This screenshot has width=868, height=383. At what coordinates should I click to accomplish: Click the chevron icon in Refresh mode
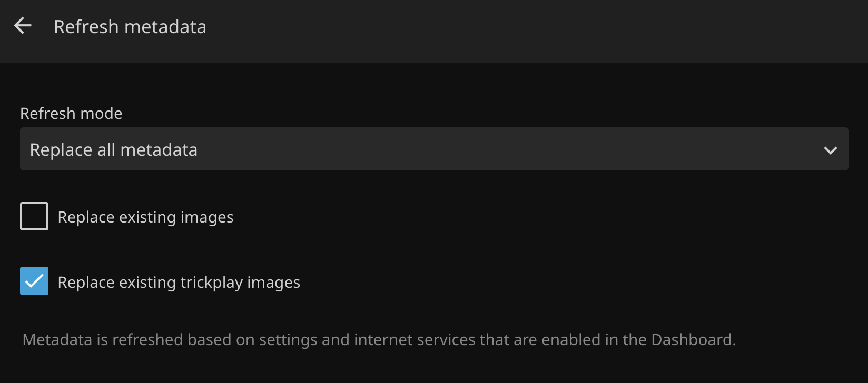(x=830, y=150)
